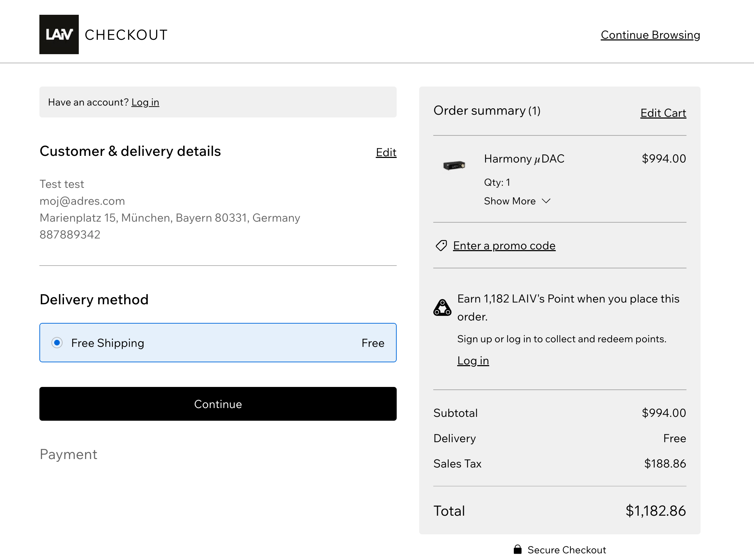754x560 pixels.
Task: Open Enter a promo code link
Action: point(504,246)
